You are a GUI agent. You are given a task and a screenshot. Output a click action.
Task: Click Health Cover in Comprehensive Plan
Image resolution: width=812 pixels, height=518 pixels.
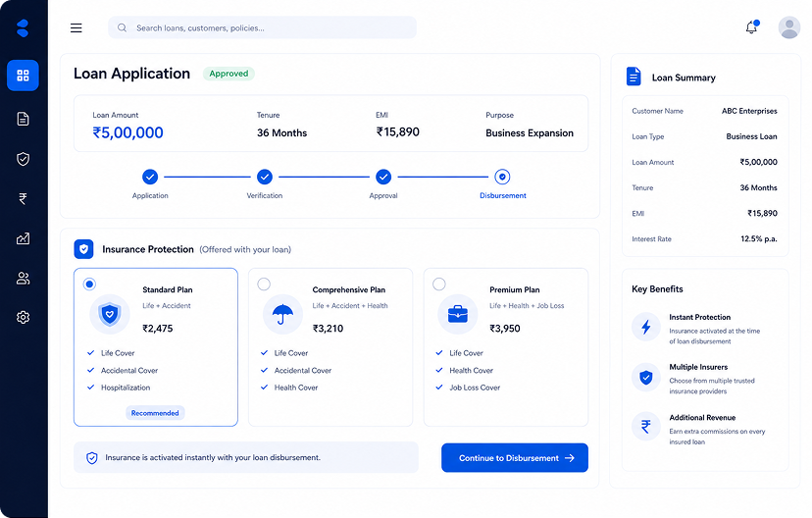[296, 388]
